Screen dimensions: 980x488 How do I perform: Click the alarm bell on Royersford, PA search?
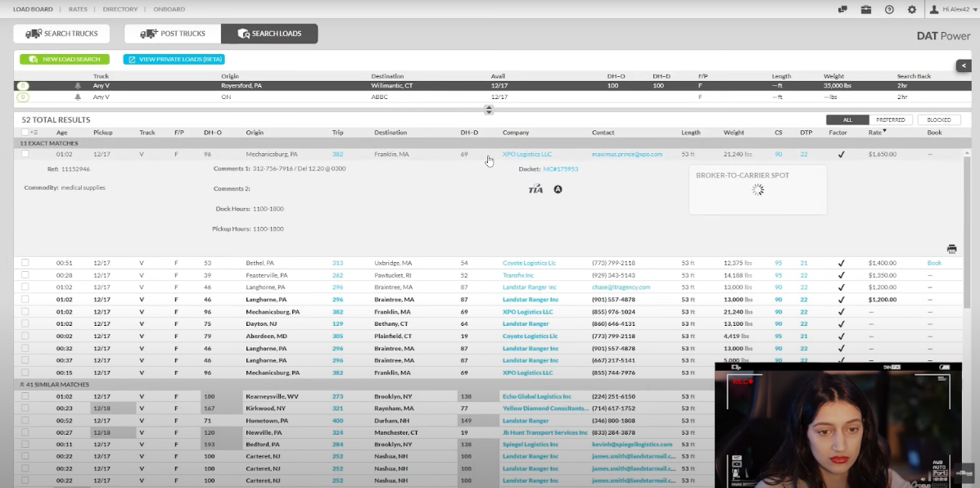pyautogui.click(x=79, y=86)
